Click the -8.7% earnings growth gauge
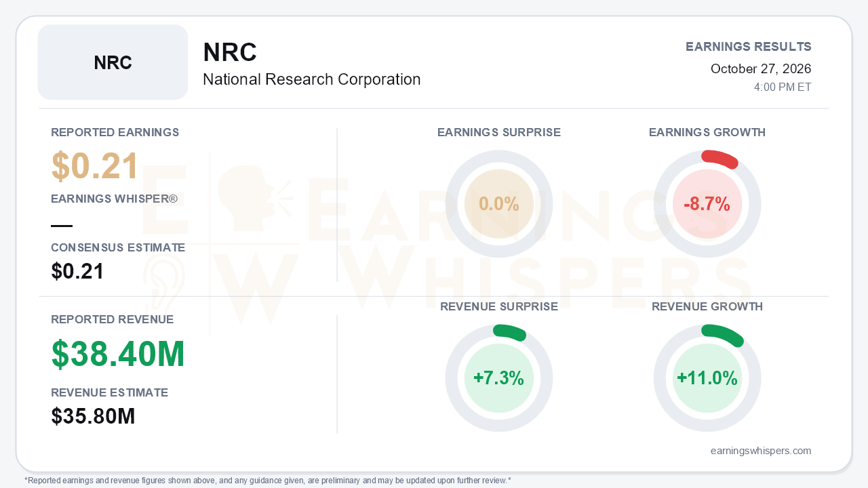This screenshot has width=868, height=488. tap(707, 204)
